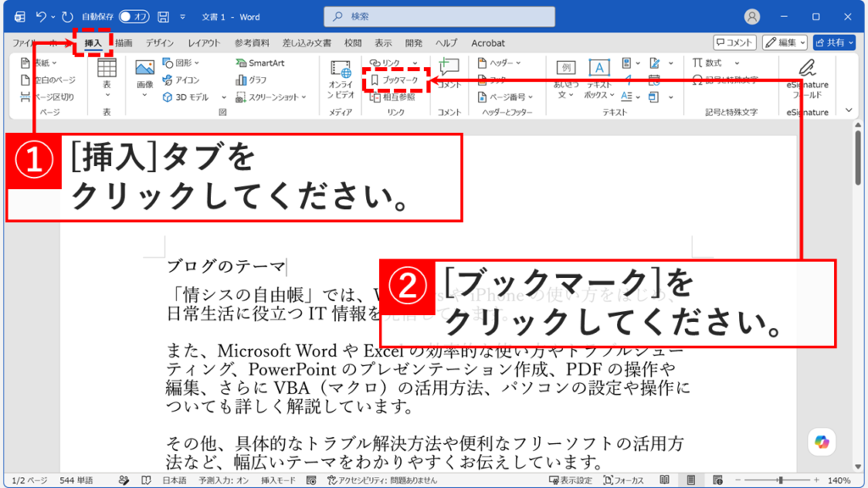
Task: Open Customize Quick Access Toolbar dropdown
Action: pos(183,17)
